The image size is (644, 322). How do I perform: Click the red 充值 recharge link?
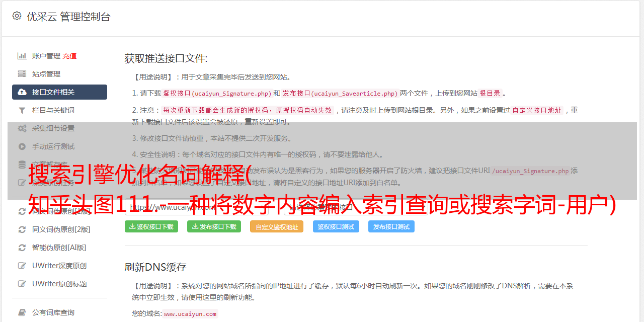point(69,56)
